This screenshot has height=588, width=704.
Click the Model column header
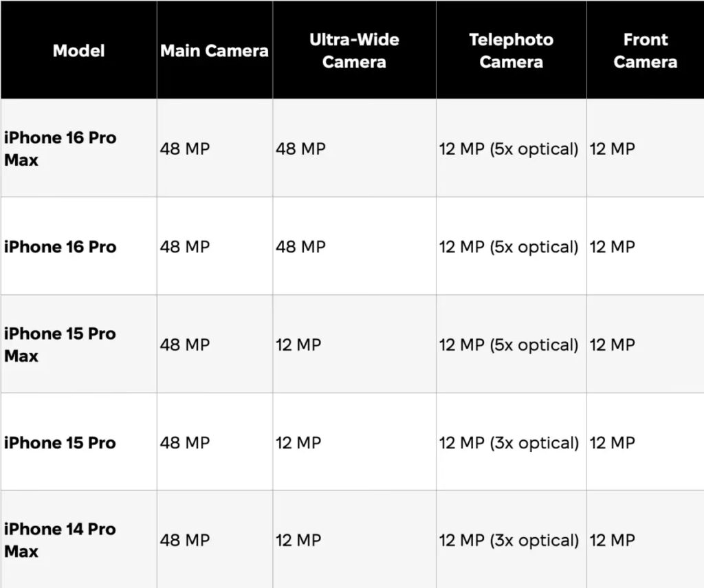click(x=78, y=50)
